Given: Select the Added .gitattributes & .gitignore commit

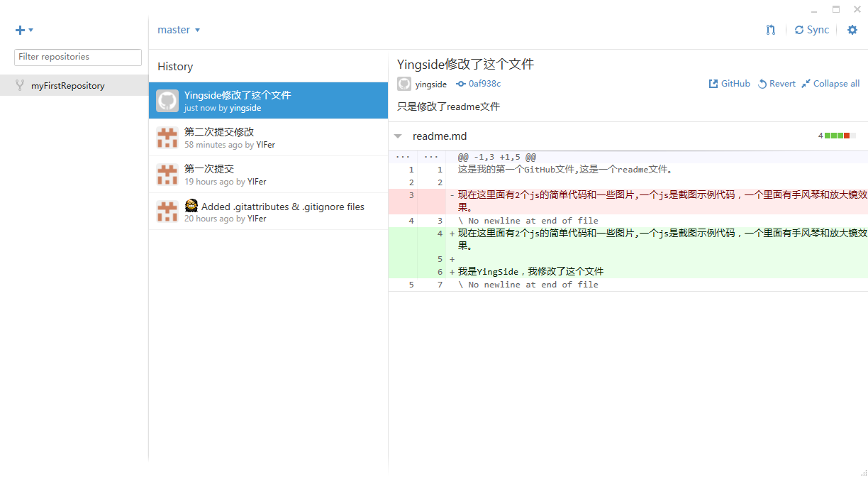Looking at the screenshot, I should click(x=268, y=212).
